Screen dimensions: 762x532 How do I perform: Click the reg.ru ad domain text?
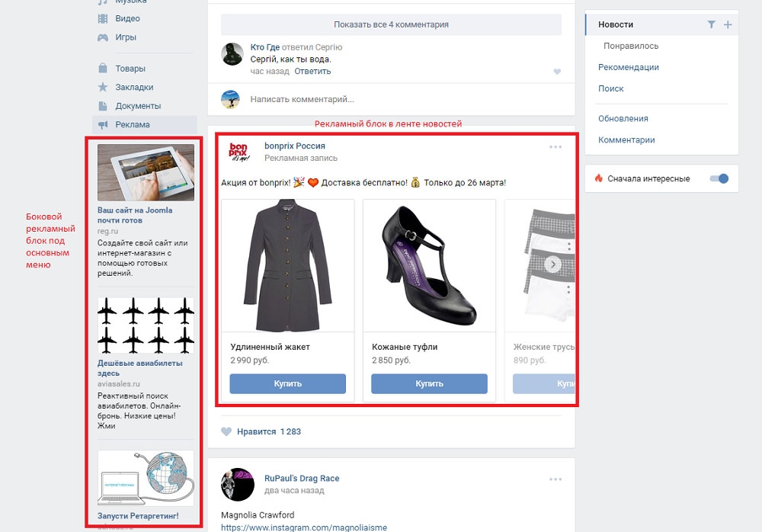[107, 231]
